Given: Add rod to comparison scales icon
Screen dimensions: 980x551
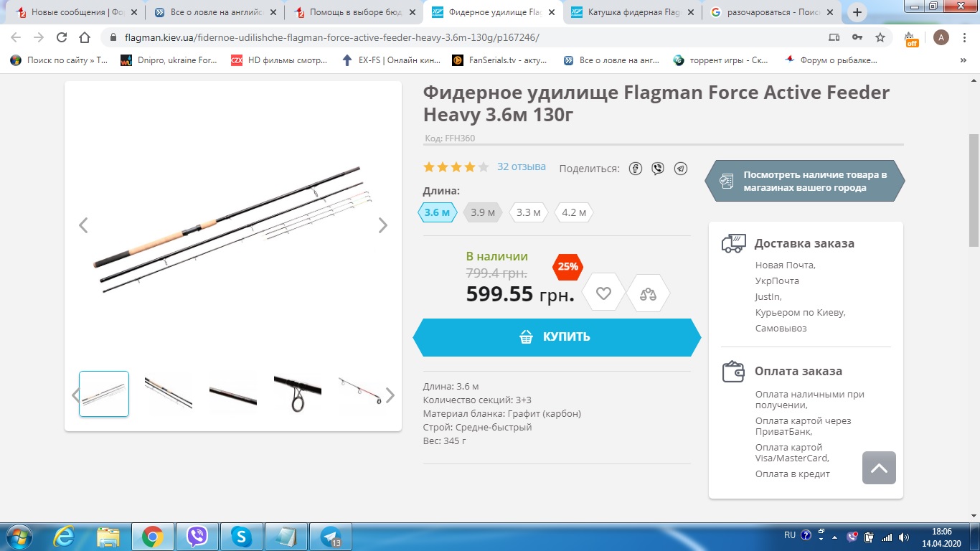Looking at the screenshot, I should 648,293.
